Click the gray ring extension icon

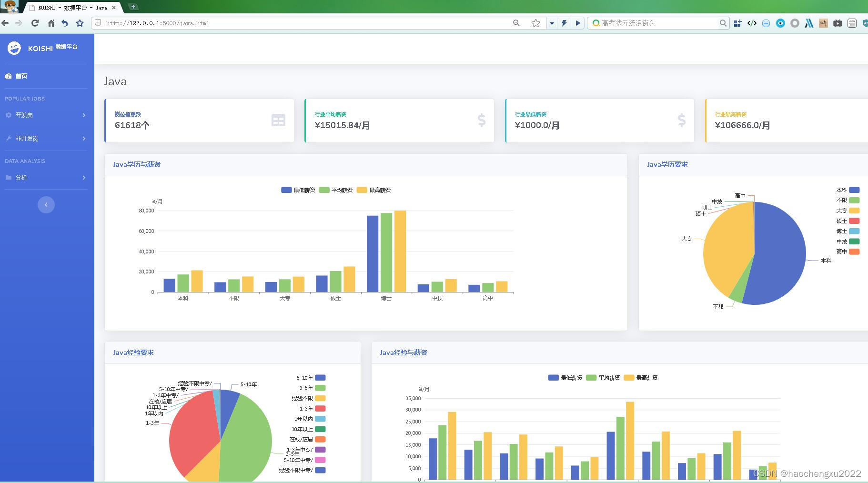(x=795, y=23)
